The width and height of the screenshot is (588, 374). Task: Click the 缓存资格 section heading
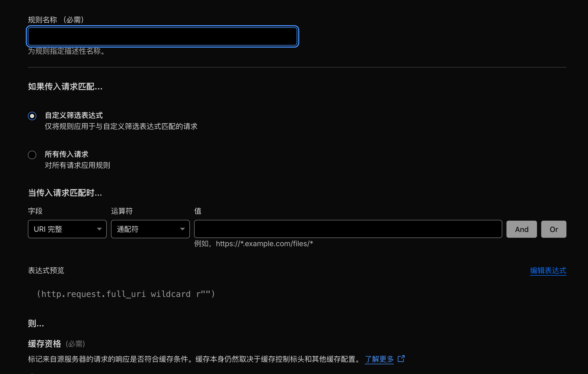(x=44, y=344)
